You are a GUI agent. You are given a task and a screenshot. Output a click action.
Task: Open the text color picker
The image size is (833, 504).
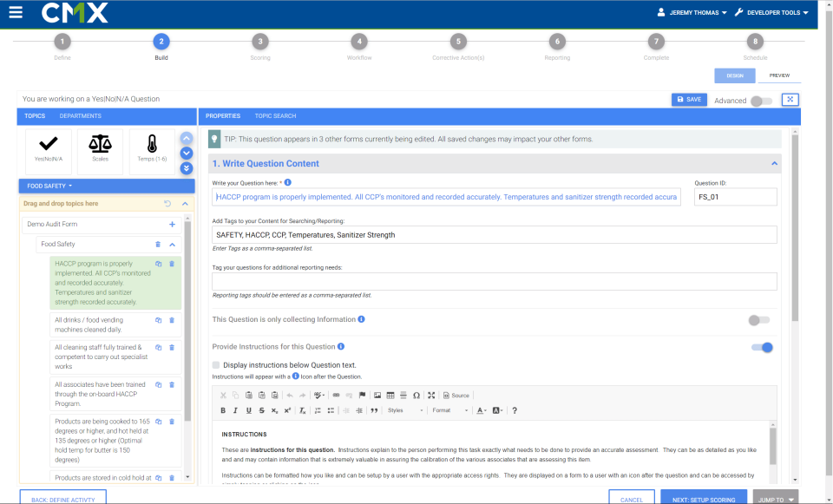[482, 410]
